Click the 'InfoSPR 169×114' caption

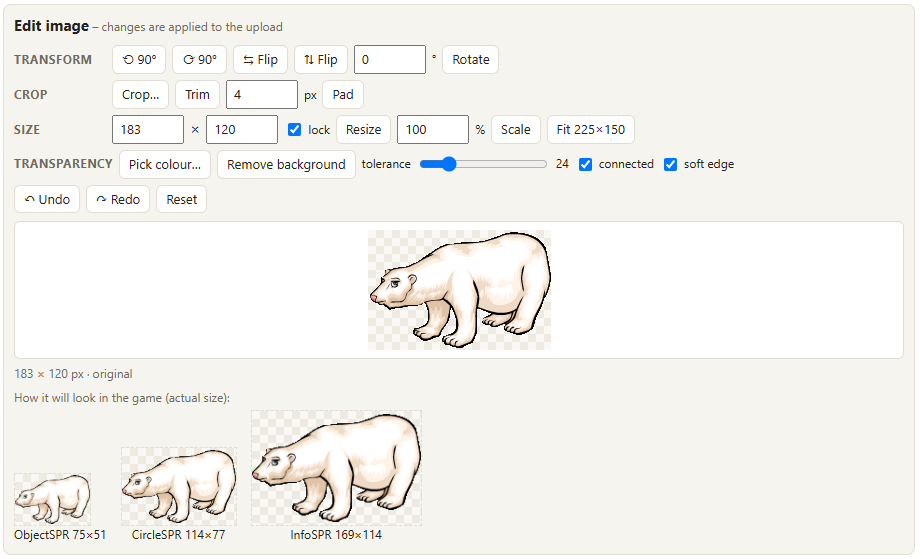point(336,535)
